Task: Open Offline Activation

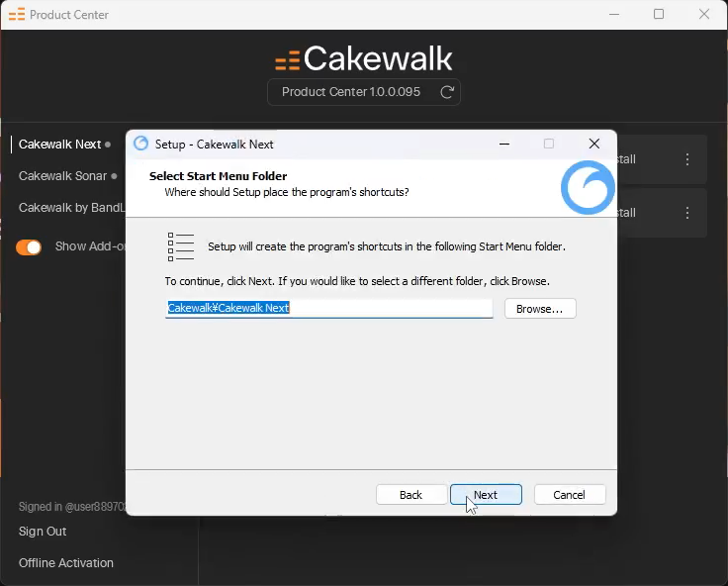Action: 66,563
